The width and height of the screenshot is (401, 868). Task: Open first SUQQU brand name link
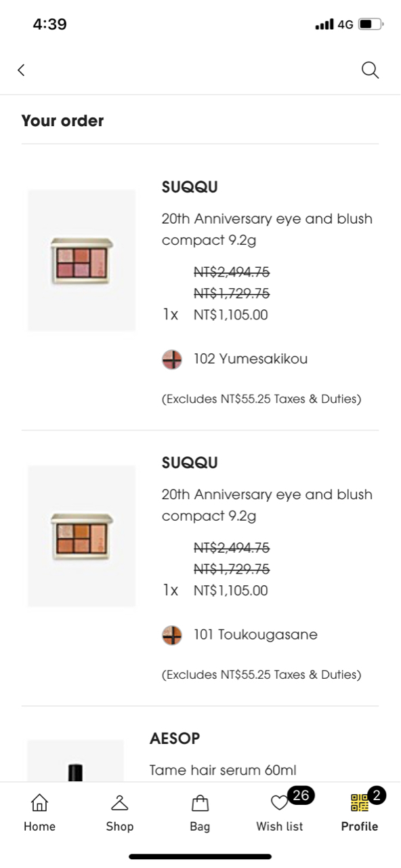pyautogui.click(x=190, y=187)
